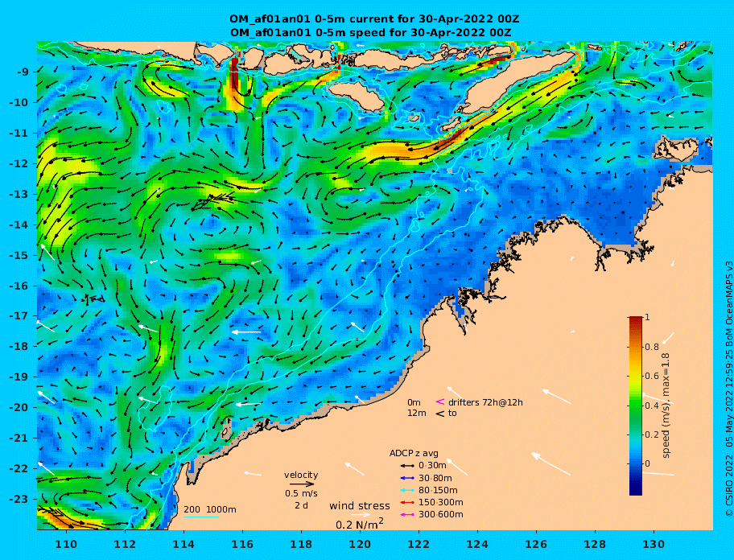Click the black 0-30m ADCP legend arrow
734x560 pixels.
pos(406,466)
